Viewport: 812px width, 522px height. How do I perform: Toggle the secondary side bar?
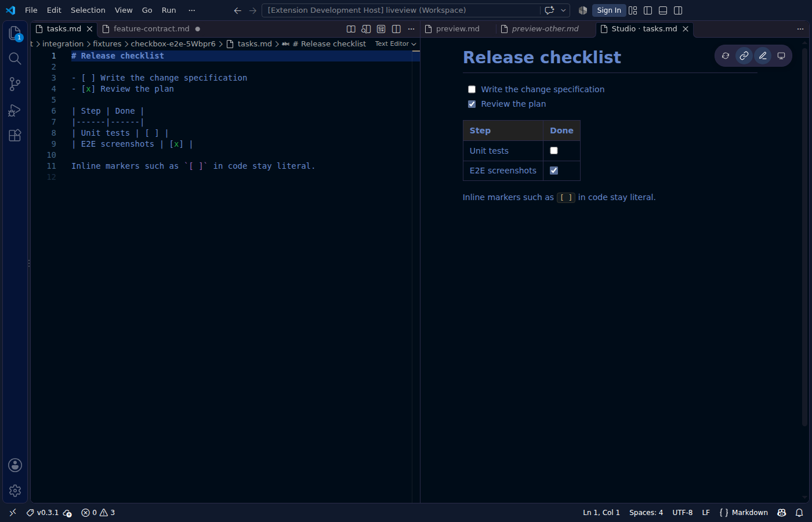point(678,10)
